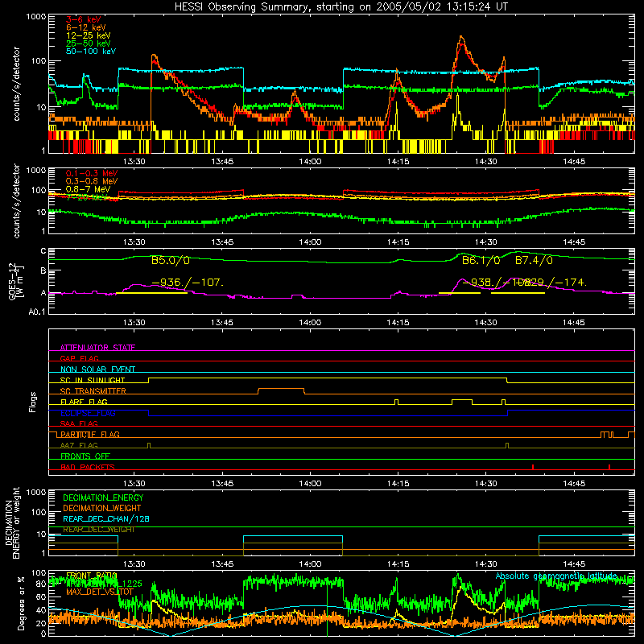Click the 'B6.1/0' flare class annotation
This screenshot has width=644, height=644.
tap(481, 260)
